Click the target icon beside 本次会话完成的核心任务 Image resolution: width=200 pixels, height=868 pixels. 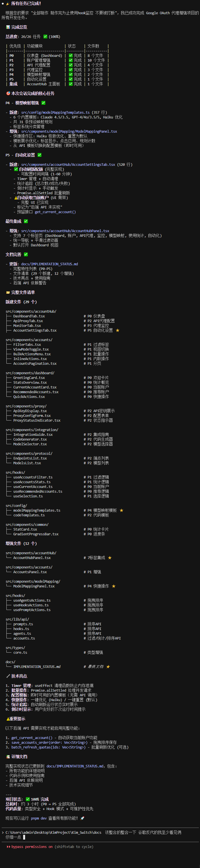pyautogui.click(x=8, y=93)
